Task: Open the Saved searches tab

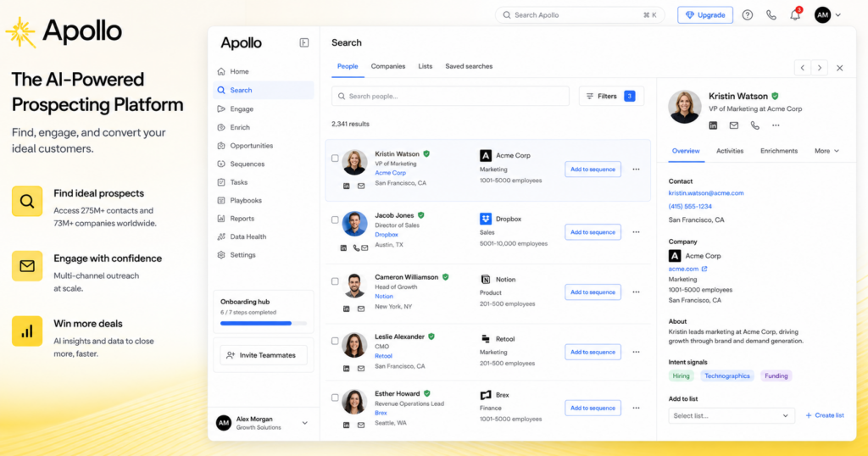Action: click(x=469, y=66)
